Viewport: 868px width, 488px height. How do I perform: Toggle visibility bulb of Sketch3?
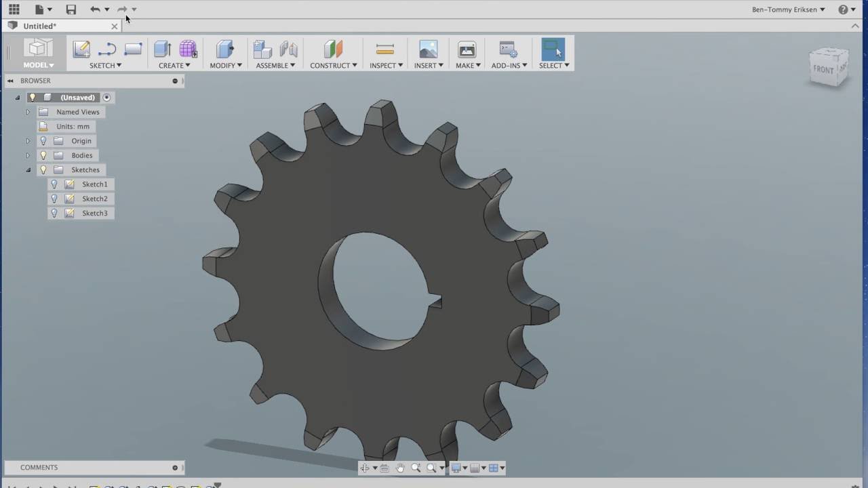click(x=54, y=213)
